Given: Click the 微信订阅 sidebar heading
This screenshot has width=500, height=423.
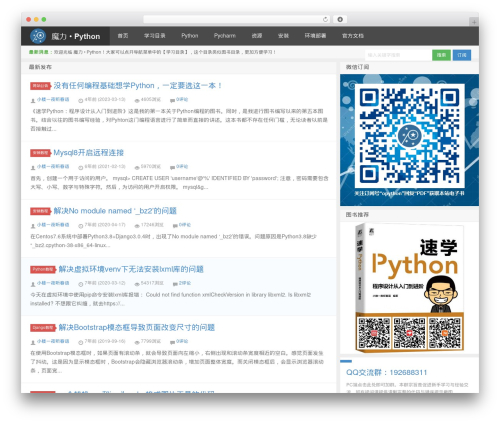Looking at the screenshot, I should coord(357,67).
